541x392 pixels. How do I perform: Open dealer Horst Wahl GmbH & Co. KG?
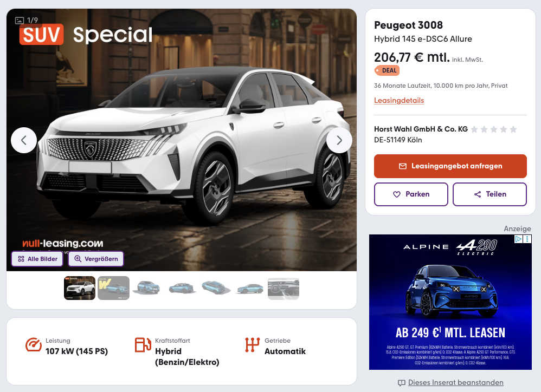point(421,129)
